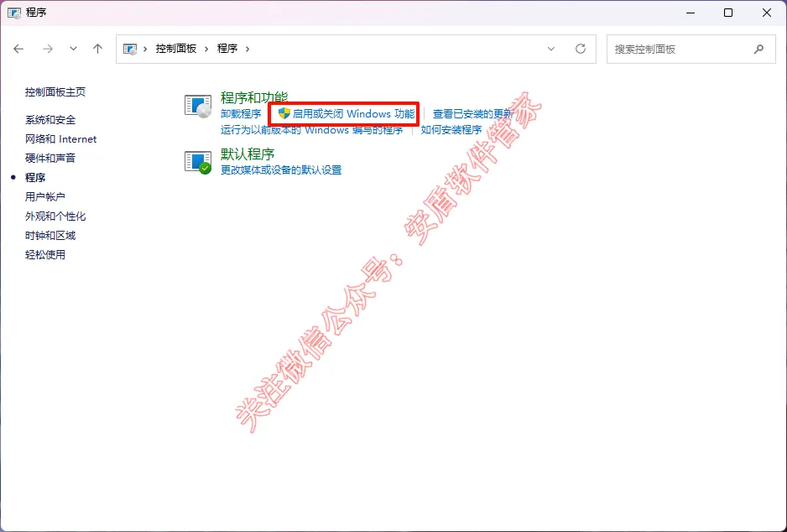Click the Control Panel icon in address bar
The height and width of the screenshot is (532, 787).
click(130, 49)
